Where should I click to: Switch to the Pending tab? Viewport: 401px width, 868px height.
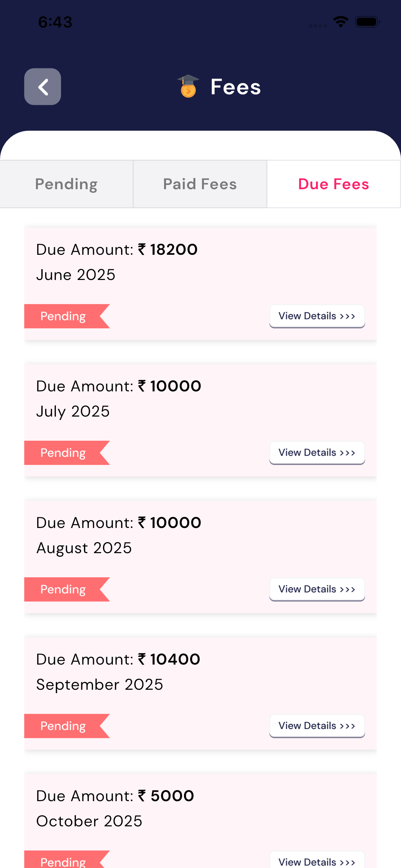point(67,184)
